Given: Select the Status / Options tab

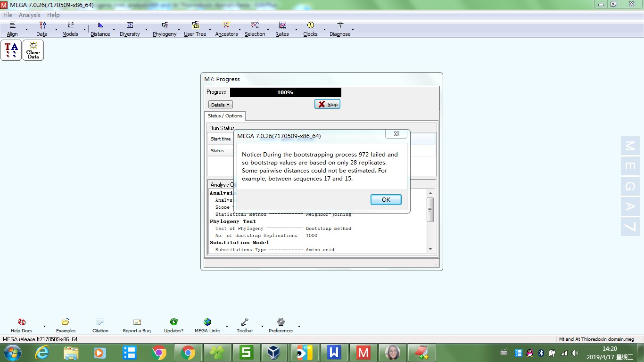Looking at the screenshot, I should coord(225,116).
